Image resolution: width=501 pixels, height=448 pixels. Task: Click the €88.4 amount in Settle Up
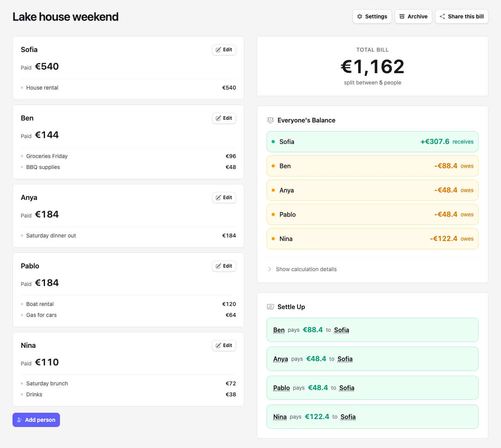[313, 330]
